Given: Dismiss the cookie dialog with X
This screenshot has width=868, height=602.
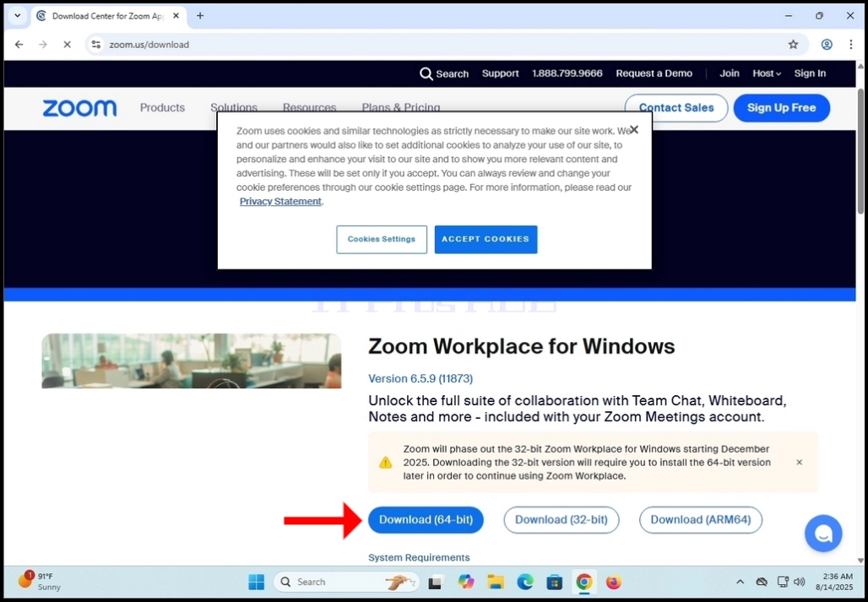Looking at the screenshot, I should point(634,129).
